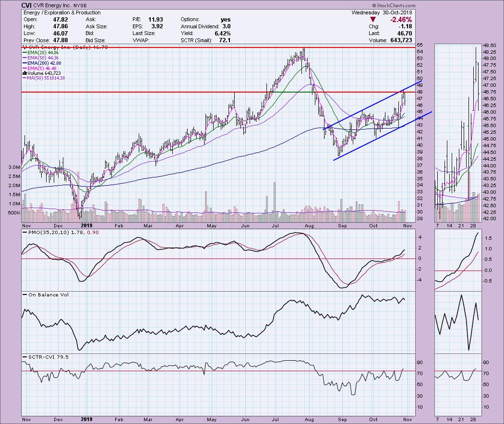Viewport: 504px width, 424px height.
Task: Click the EMA(20) 44.86 legend entry
Action: [x=40, y=52]
